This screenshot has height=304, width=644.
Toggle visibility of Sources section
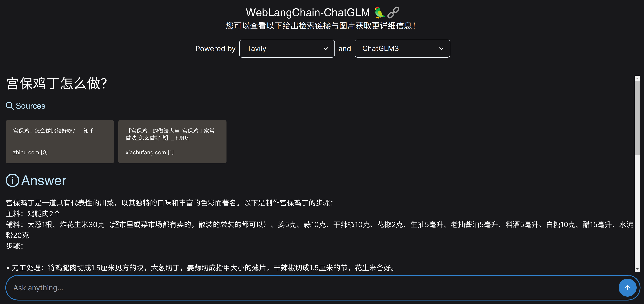[x=26, y=105]
